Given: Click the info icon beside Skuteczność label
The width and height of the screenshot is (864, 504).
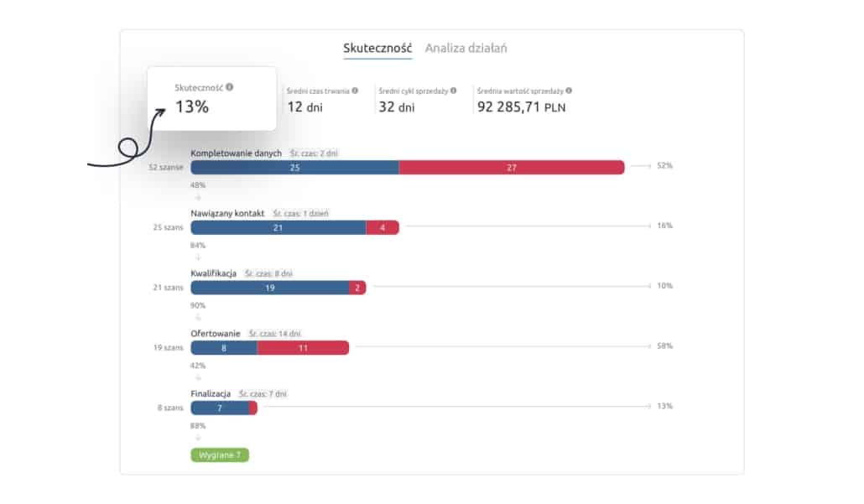Looking at the screenshot, I should 229,87.
